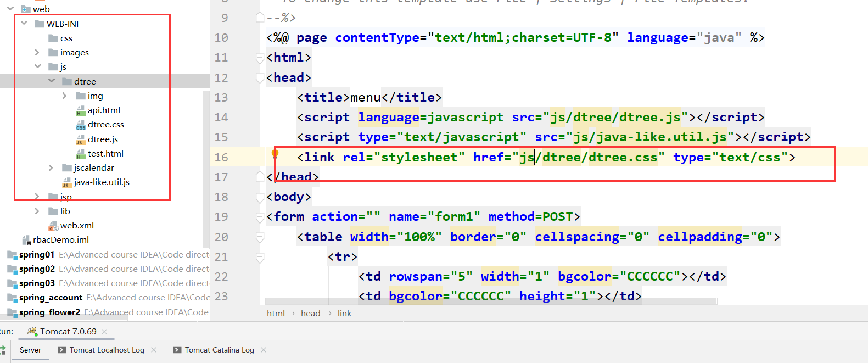Click the spring_flower2 module icon
The height and width of the screenshot is (363, 868).
(12, 312)
